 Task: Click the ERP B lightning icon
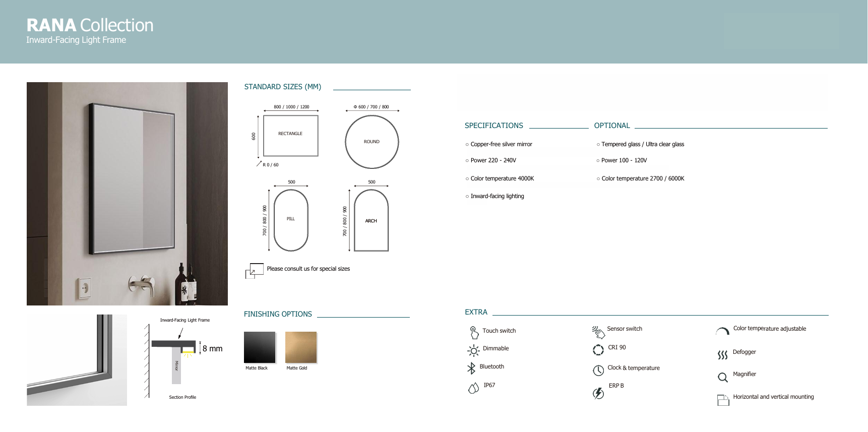coord(598,393)
